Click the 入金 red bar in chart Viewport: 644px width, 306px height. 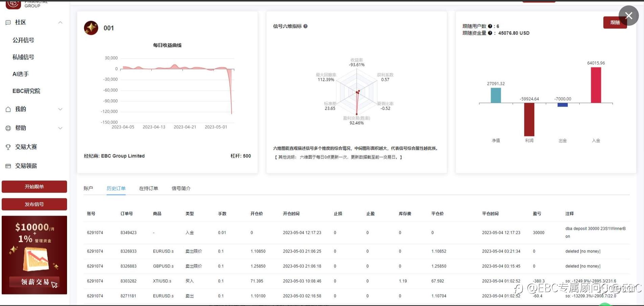[596, 85]
